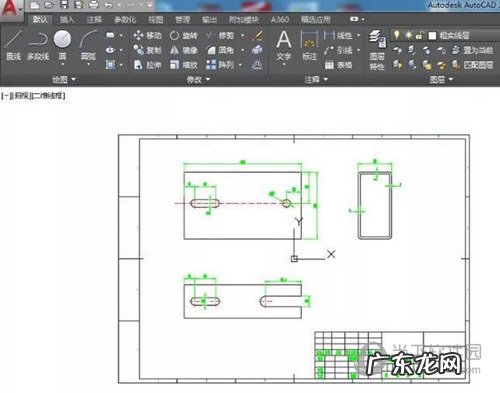Click the Save icon in quick access toolbar
This screenshot has width=500, height=393.
(x=64, y=5)
